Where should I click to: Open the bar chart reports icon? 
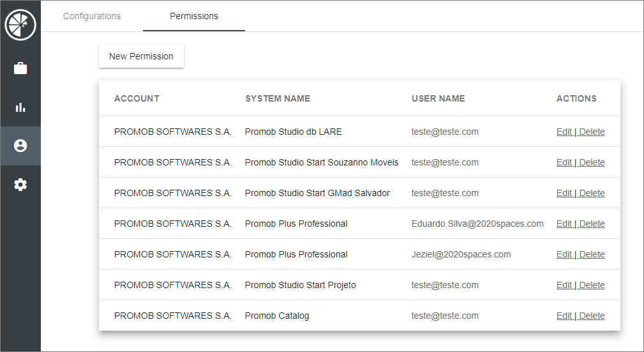(x=20, y=107)
